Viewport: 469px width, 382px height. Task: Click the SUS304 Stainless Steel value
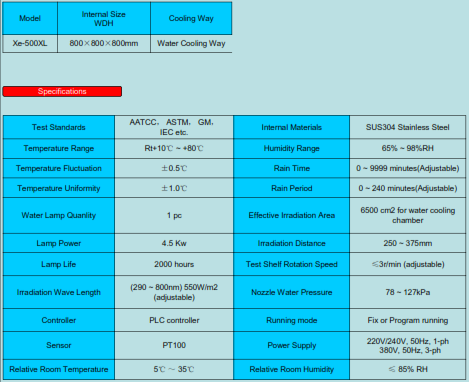tap(408, 127)
